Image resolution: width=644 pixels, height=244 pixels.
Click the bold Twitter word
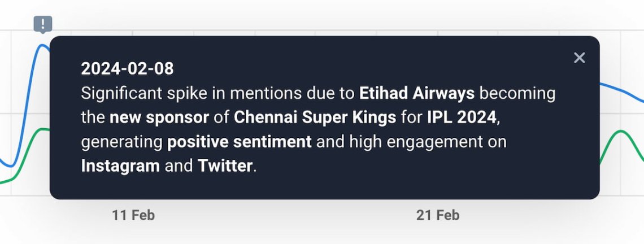pos(225,166)
